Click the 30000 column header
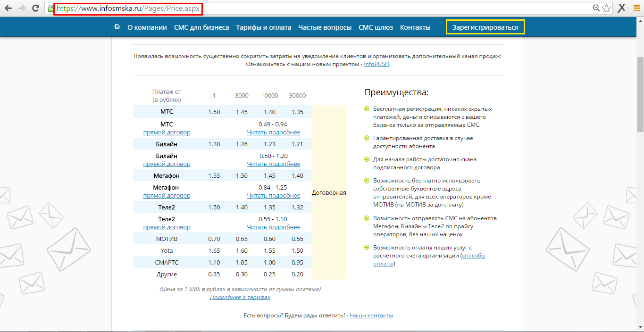Viewport: 644px width, 332px height. 297,96
